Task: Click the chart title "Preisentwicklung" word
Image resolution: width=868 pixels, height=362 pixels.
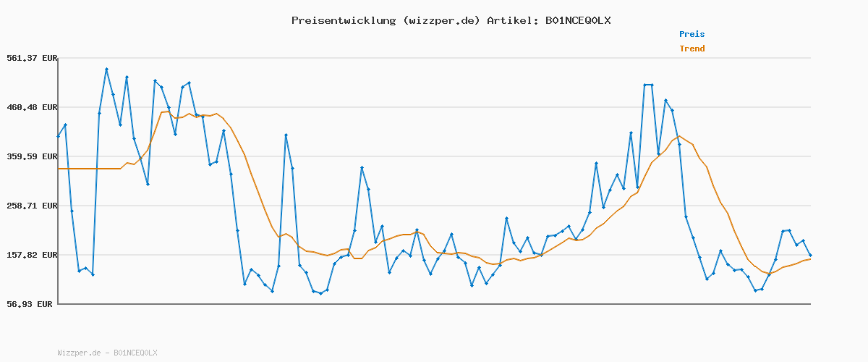Action: (344, 20)
